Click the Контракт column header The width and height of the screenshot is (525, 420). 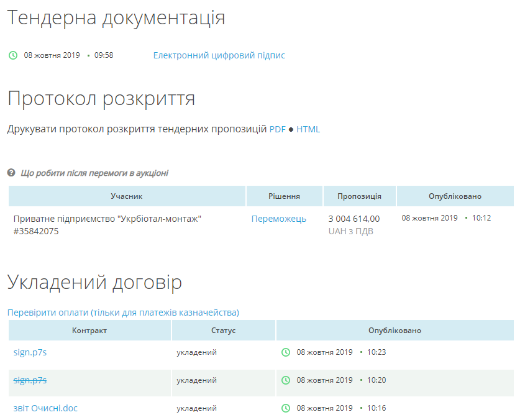(x=89, y=331)
